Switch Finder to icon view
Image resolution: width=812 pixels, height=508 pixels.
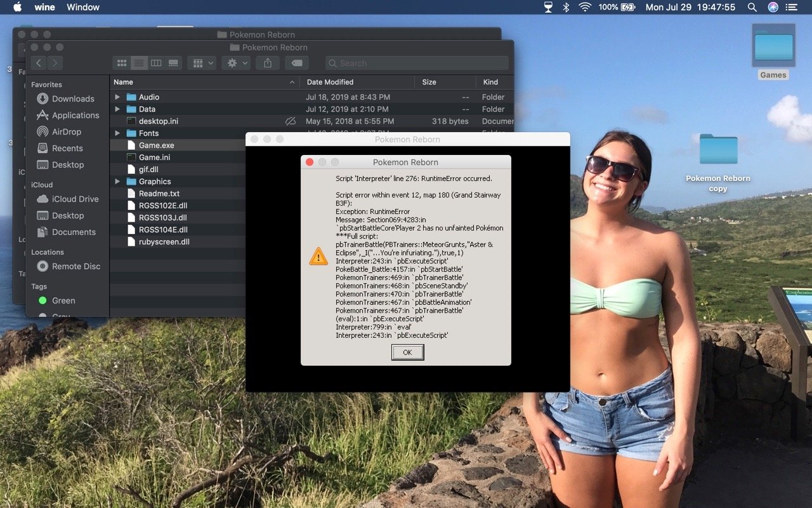[122, 63]
